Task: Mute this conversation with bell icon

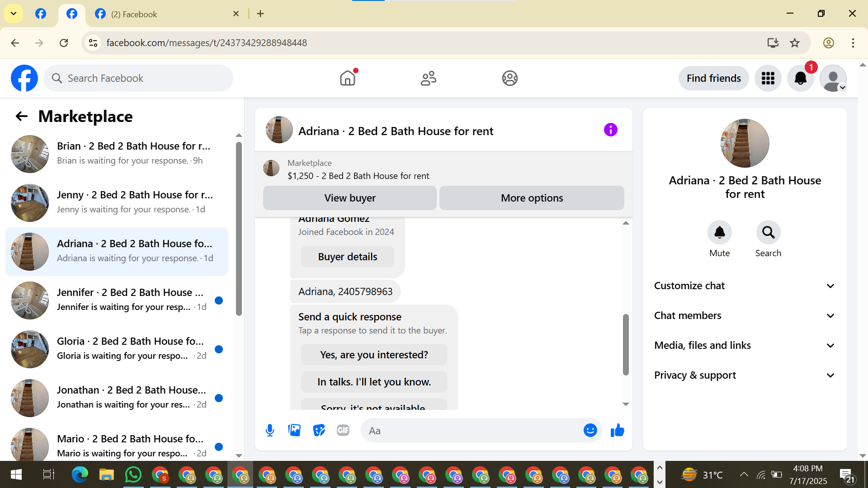Action: click(719, 232)
